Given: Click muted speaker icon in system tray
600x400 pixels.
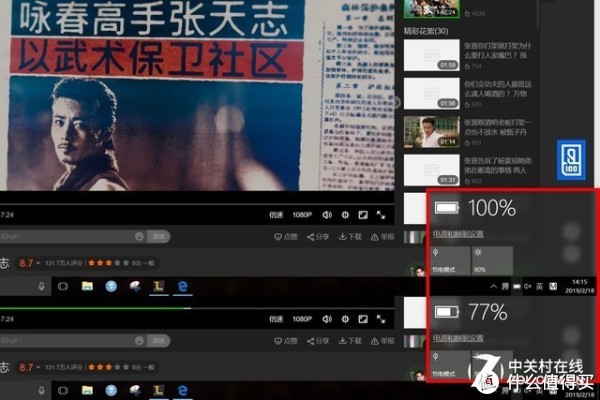Looking at the screenshot, I should coord(528,286).
